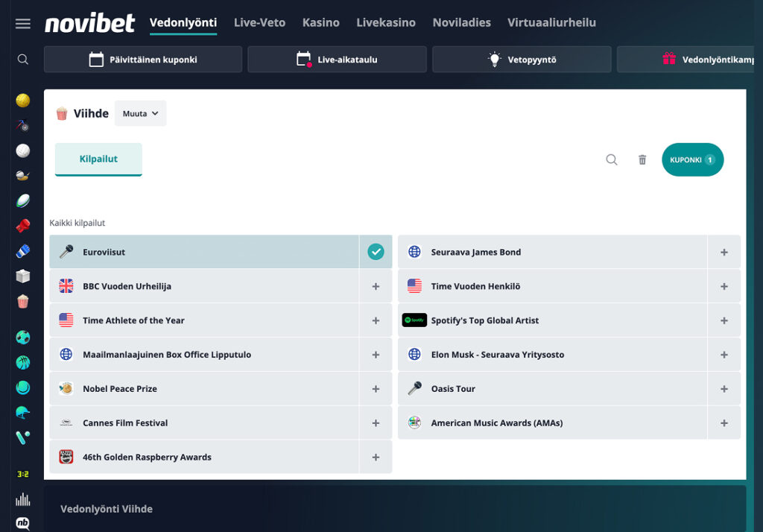Open the Muuta dropdown
The height and width of the screenshot is (532, 763).
pyautogui.click(x=140, y=113)
